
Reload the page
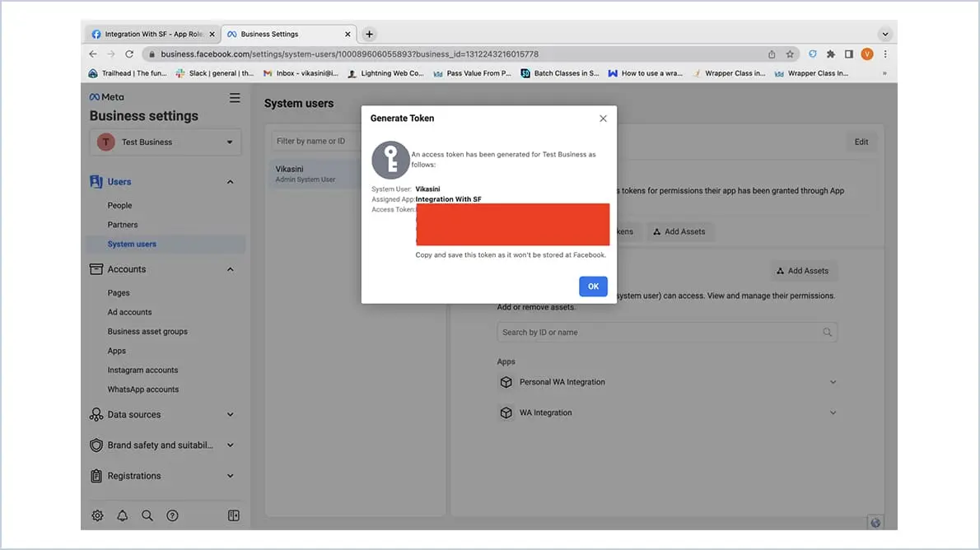[x=129, y=54]
